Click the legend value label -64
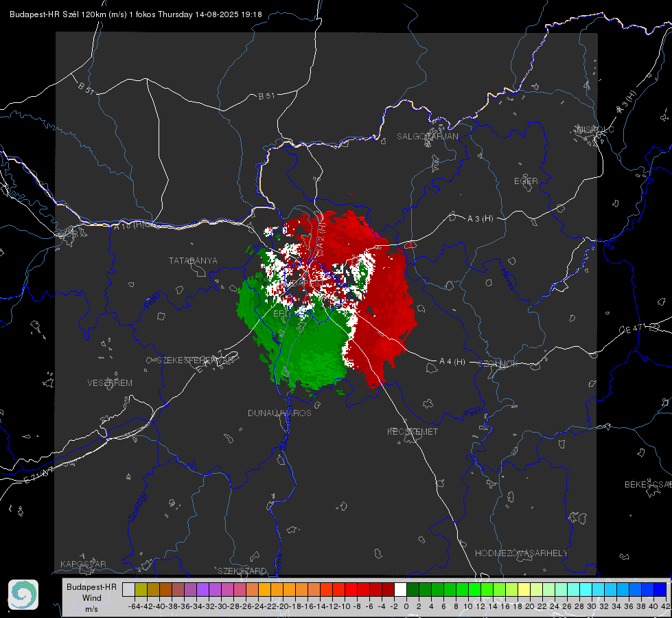The width and height of the screenshot is (672, 618). point(135,606)
